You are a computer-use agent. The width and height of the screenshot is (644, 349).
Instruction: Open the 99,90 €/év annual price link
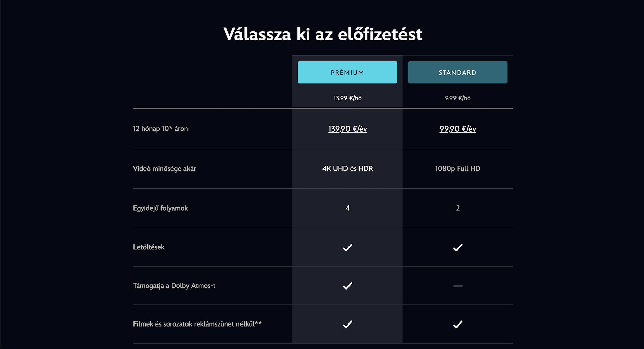[458, 129]
